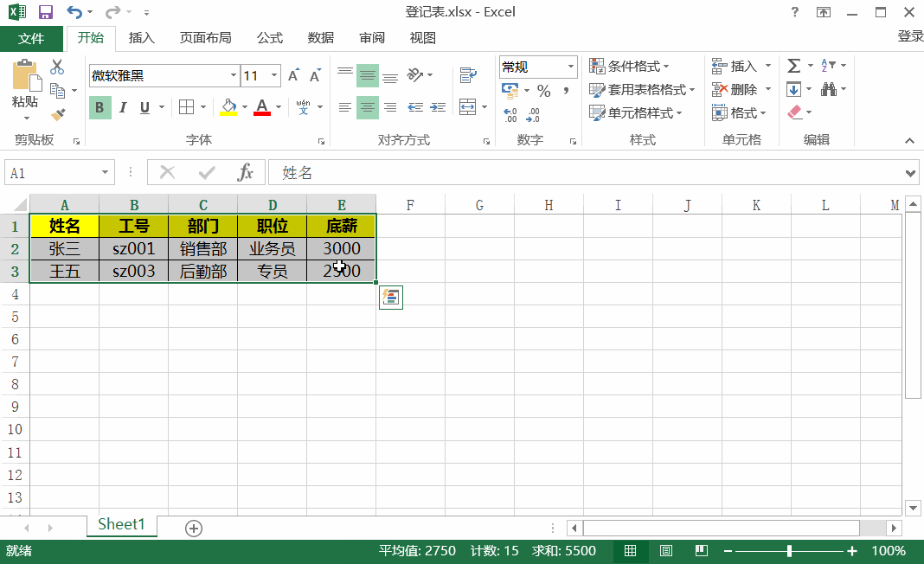
Task: Insert function using the fx icon
Action: [x=245, y=172]
